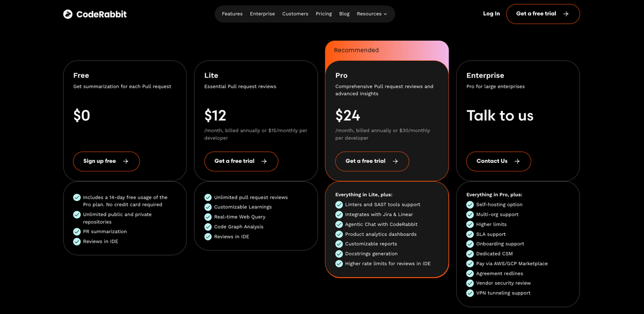Click the check beside Agentic Chat with CodeRabbit
Image resolution: width=644 pixels, height=314 pixels.
pos(339,225)
